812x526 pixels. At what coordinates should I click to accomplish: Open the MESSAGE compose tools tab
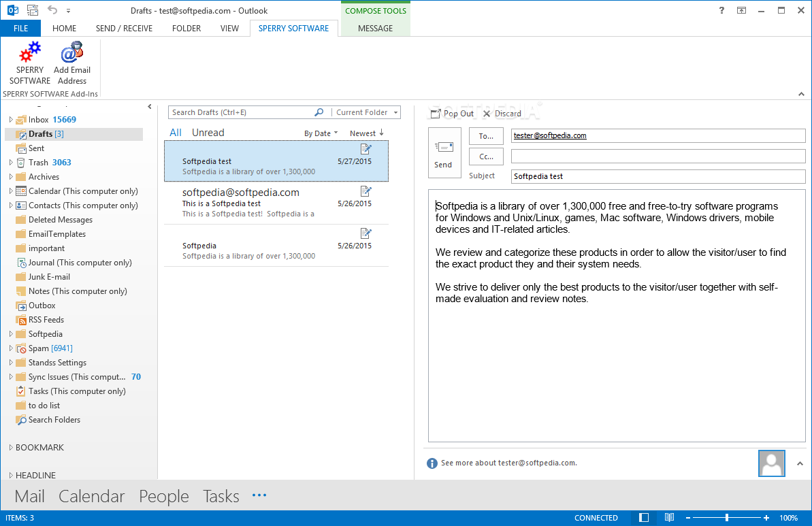click(x=376, y=29)
